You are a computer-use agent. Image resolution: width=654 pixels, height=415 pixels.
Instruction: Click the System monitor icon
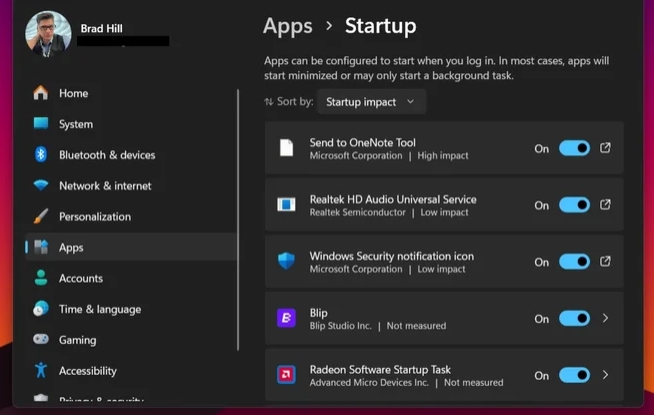pyautogui.click(x=41, y=123)
